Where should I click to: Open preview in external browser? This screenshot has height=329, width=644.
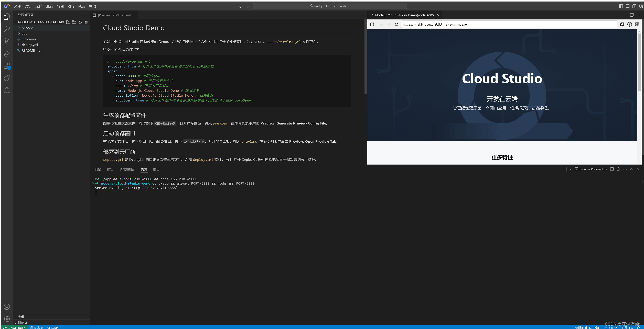point(372,24)
